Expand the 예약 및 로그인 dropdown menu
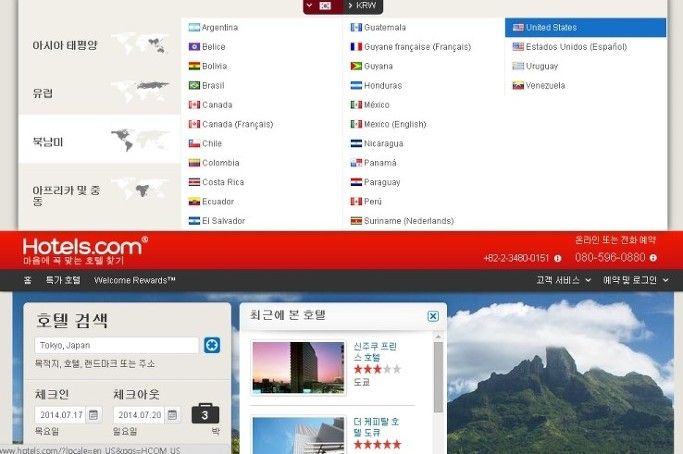This screenshot has width=683, height=454. pos(636,280)
